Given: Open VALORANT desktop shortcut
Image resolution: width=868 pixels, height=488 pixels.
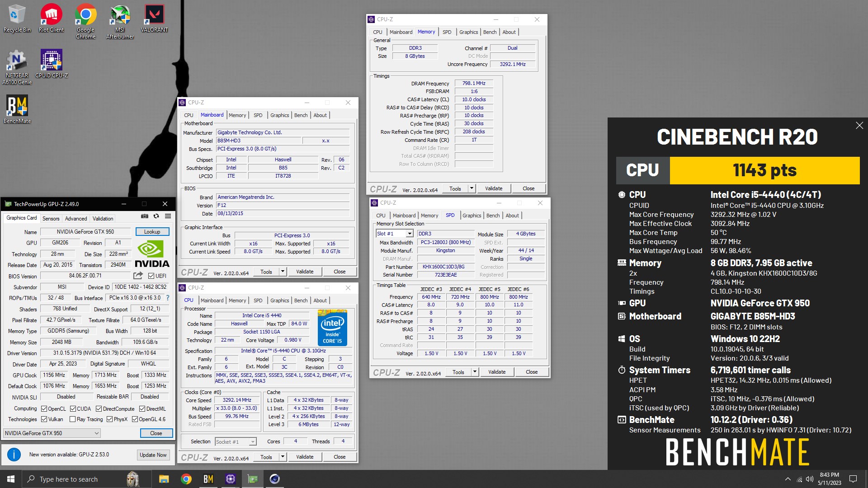Looking at the screenshot, I should pyautogui.click(x=154, y=19).
